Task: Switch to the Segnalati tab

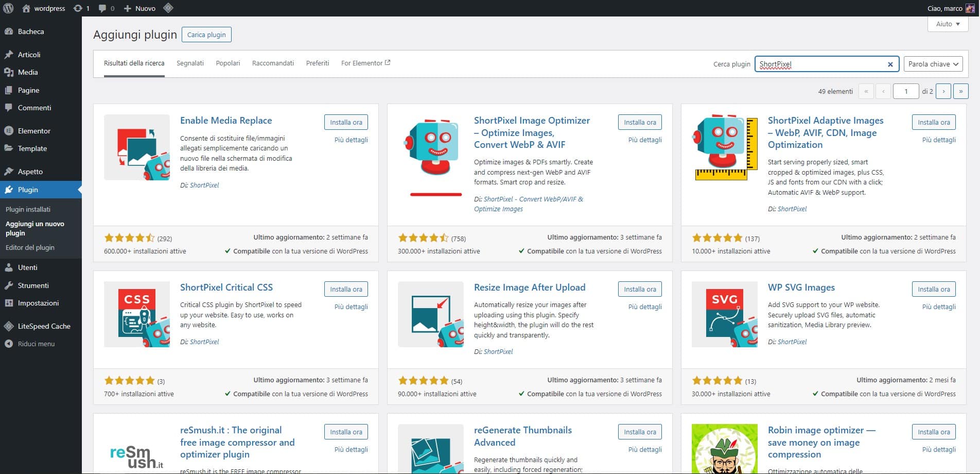Action: click(190, 63)
